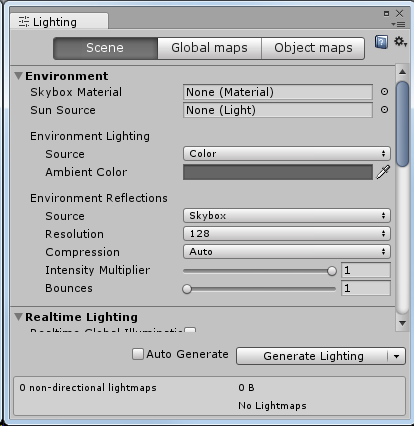Open the Generate Lighting dropdown arrow
Image resolution: width=414 pixels, height=426 pixels.
pyautogui.click(x=397, y=356)
